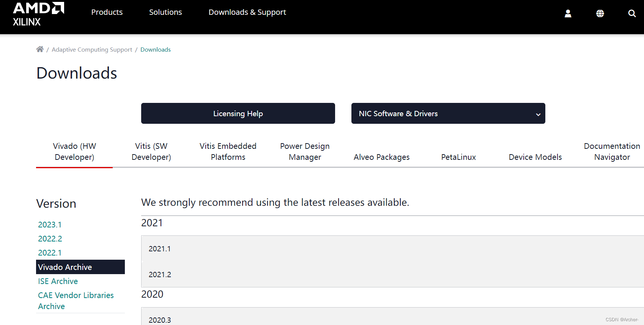
Task: Expand NIC Software & Drivers dropdown
Action: (448, 113)
